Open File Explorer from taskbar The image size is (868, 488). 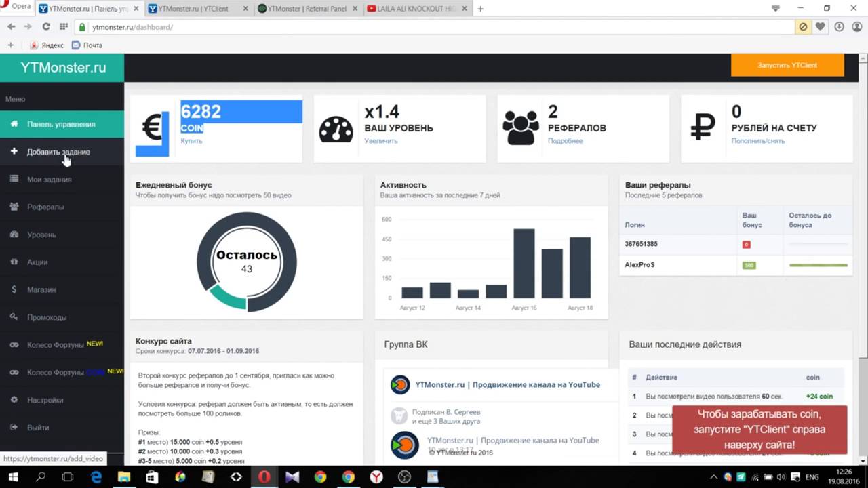click(124, 477)
